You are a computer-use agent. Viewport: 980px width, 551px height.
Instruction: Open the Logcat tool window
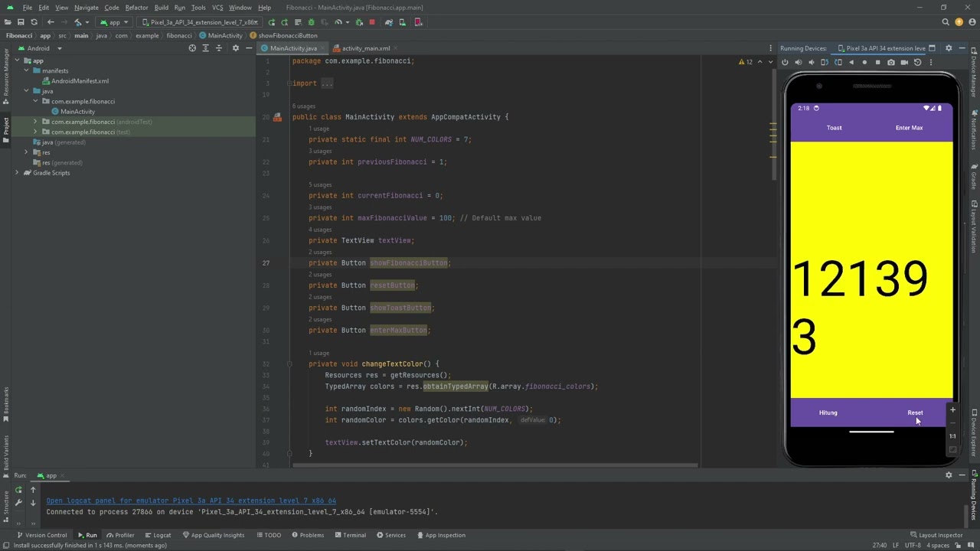pos(158,535)
